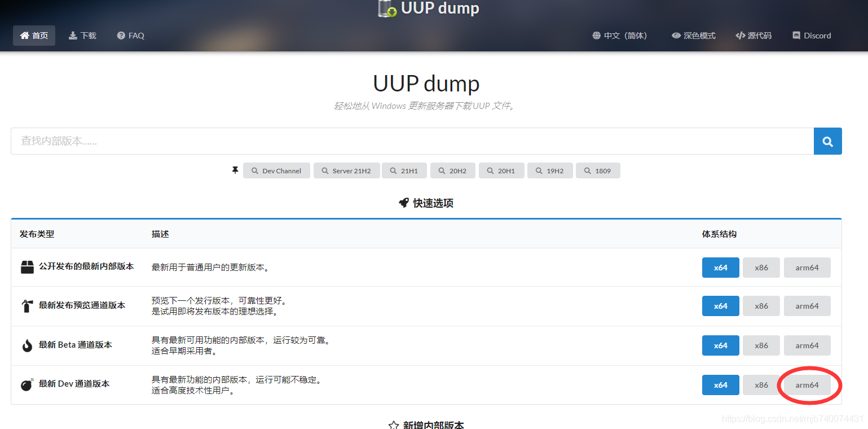Image resolution: width=868 pixels, height=429 pixels.
Task: Choose x86 for 公开发布的最新内部版本
Action: (761, 268)
